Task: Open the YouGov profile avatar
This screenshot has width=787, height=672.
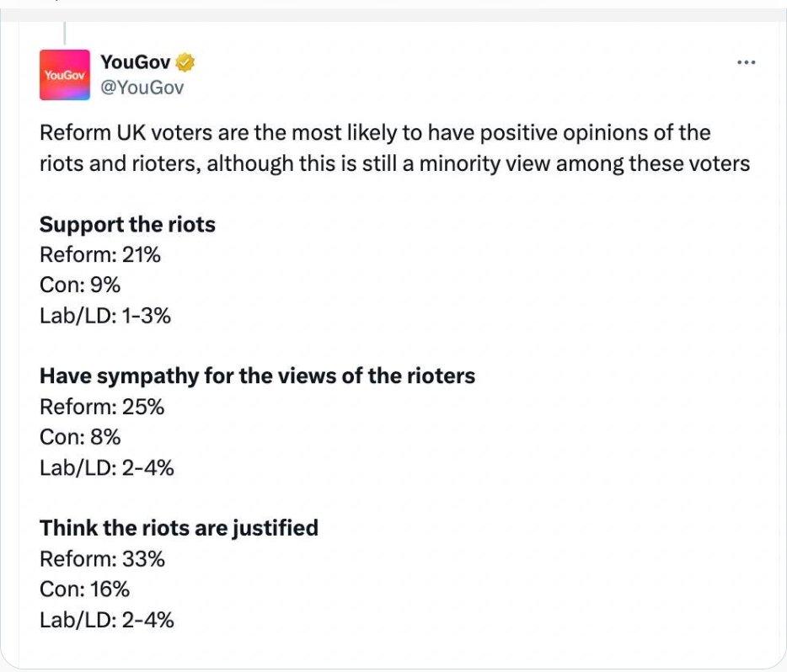Action: click(x=65, y=75)
